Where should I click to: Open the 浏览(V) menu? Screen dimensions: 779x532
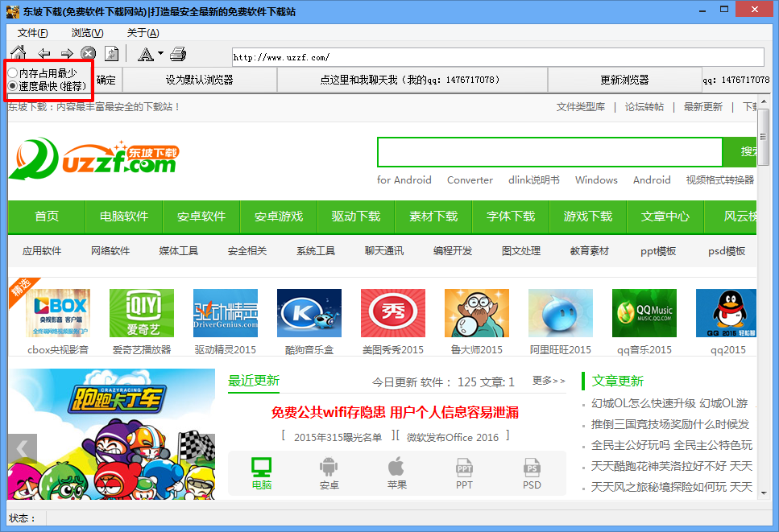88,33
